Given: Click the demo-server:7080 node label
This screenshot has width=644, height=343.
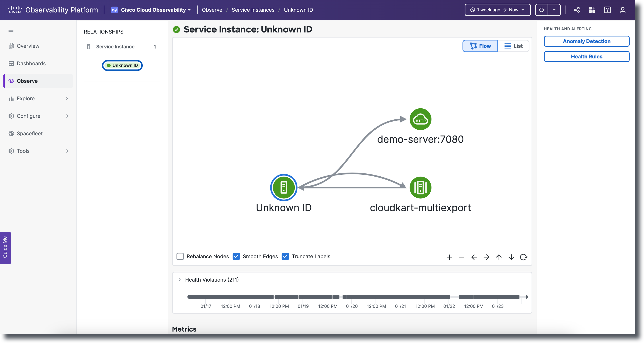Looking at the screenshot, I should (420, 139).
